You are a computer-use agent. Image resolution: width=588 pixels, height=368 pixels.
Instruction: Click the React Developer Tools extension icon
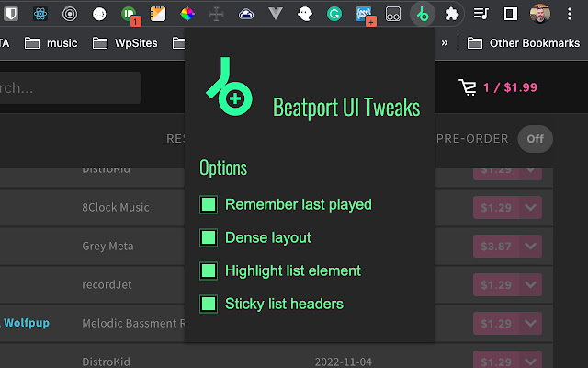click(x=40, y=14)
